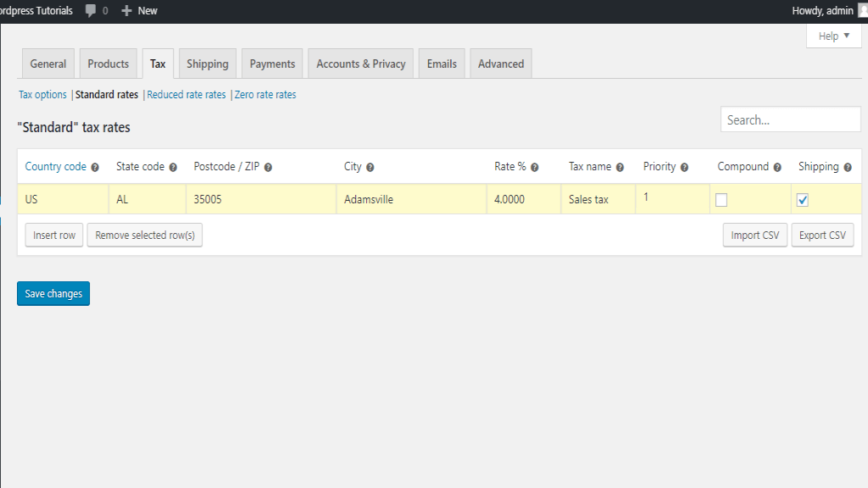Go to Reduced rate rates link

[x=186, y=95]
